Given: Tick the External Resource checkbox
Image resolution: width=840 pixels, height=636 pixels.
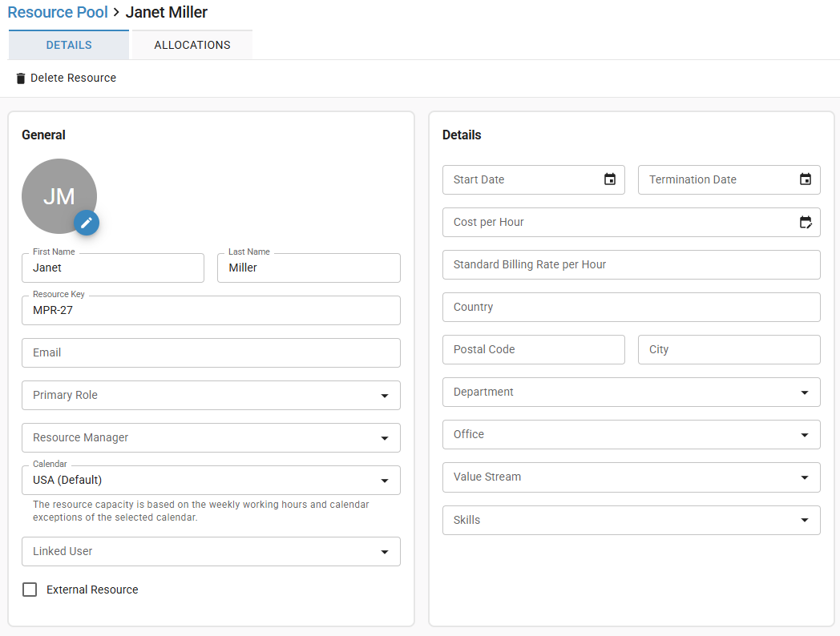Looking at the screenshot, I should coord(30,590).
